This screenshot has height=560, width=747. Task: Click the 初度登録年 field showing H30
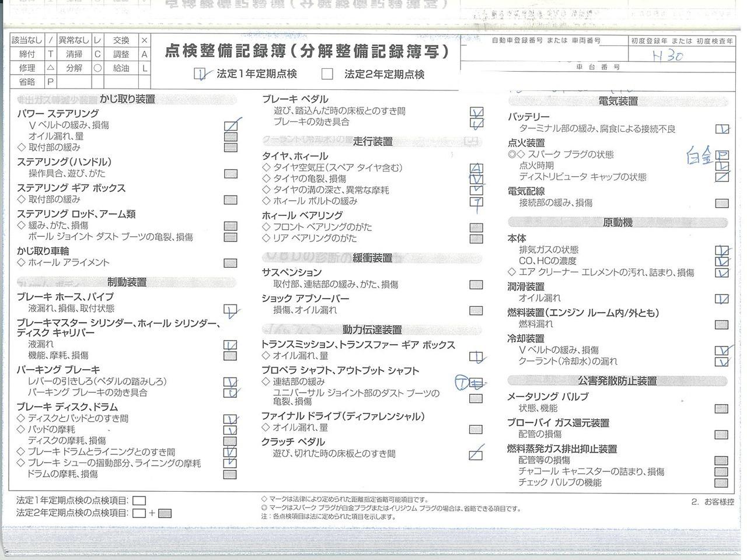[681, 54]
